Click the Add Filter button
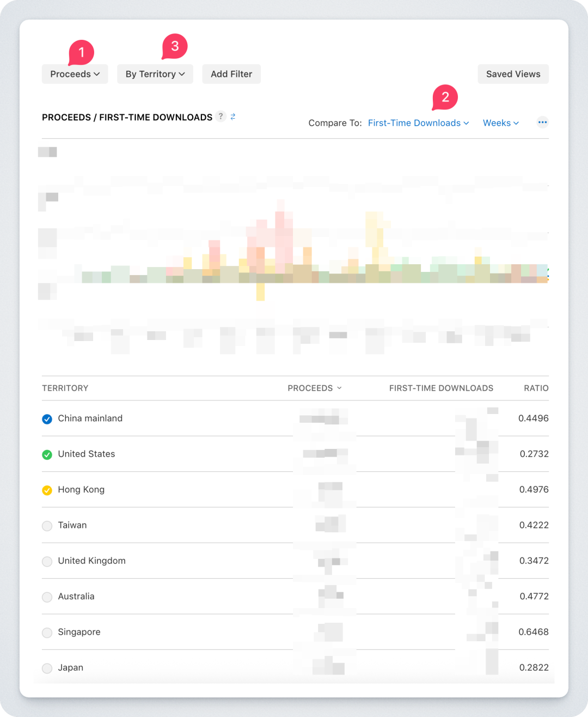The height and width of the screenshot is (717, 588). pyautogui.click(x=231, y=74)
